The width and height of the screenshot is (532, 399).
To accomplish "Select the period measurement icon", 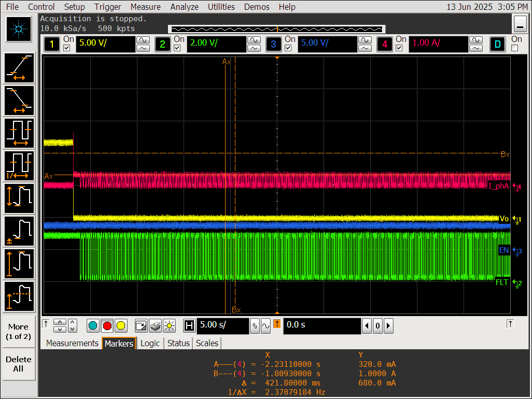I will coord(19,133).
